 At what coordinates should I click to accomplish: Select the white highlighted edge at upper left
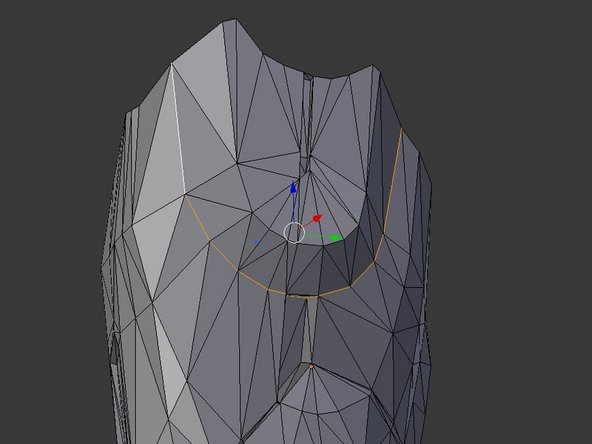(178, 128)
